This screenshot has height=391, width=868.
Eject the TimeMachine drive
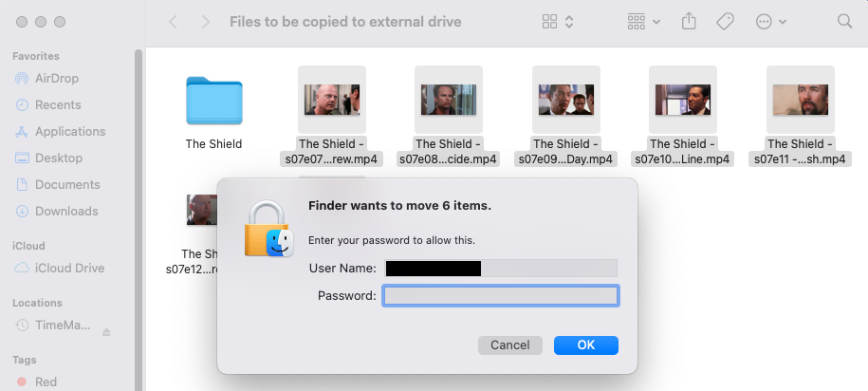click(106, 331)
